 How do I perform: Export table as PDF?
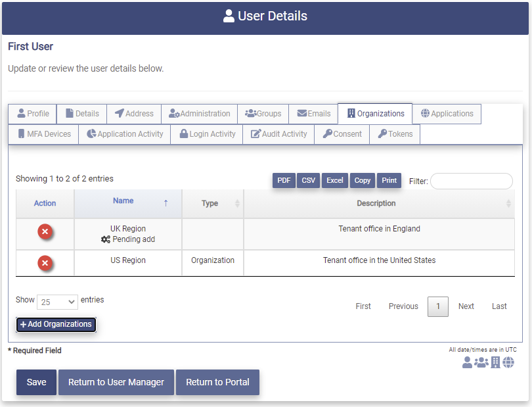[284, 180]
